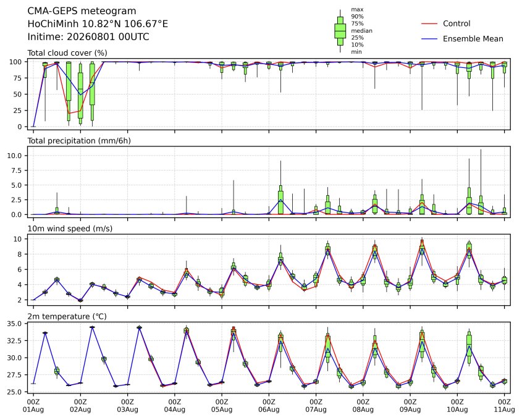Click the '35.0' tick on temperature axis
522x420 pixels.
point(14,324)
